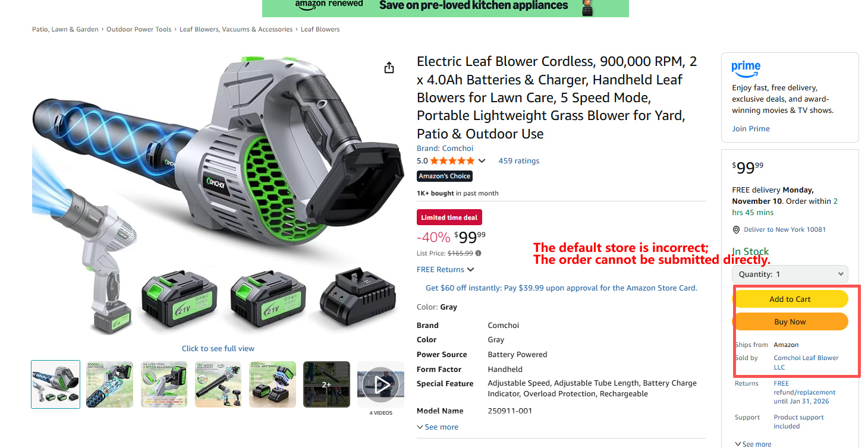Expand See more product details

pyautogui.click(x=438, y=427)
